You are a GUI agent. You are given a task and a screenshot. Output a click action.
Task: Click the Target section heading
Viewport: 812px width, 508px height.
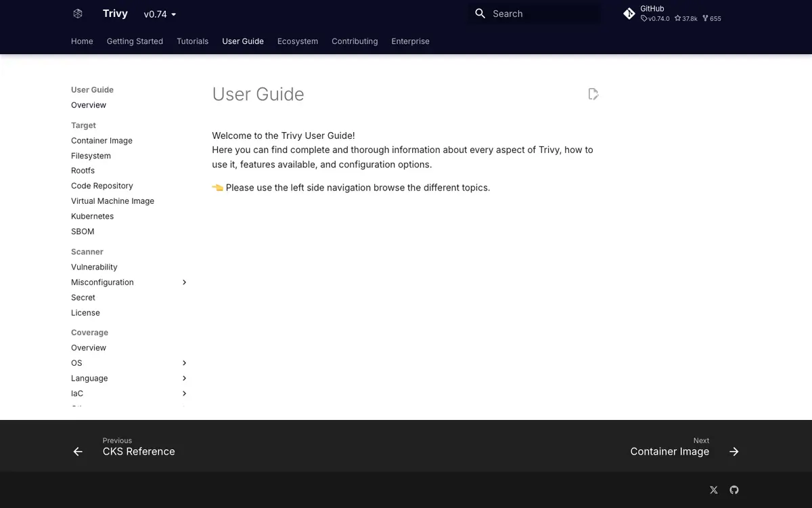click(83, 125)
